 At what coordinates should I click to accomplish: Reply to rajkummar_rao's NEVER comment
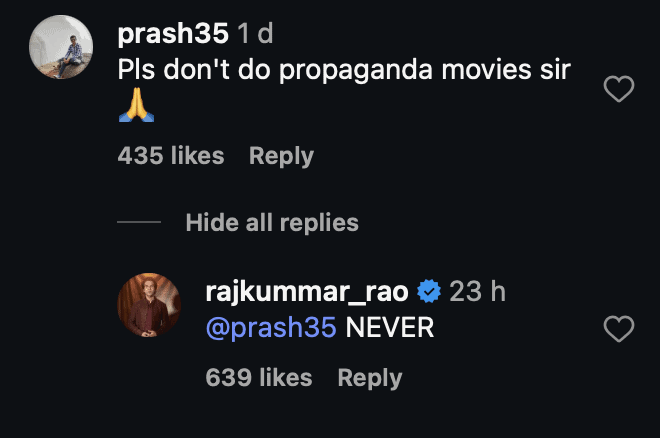[x=370, y=378]
